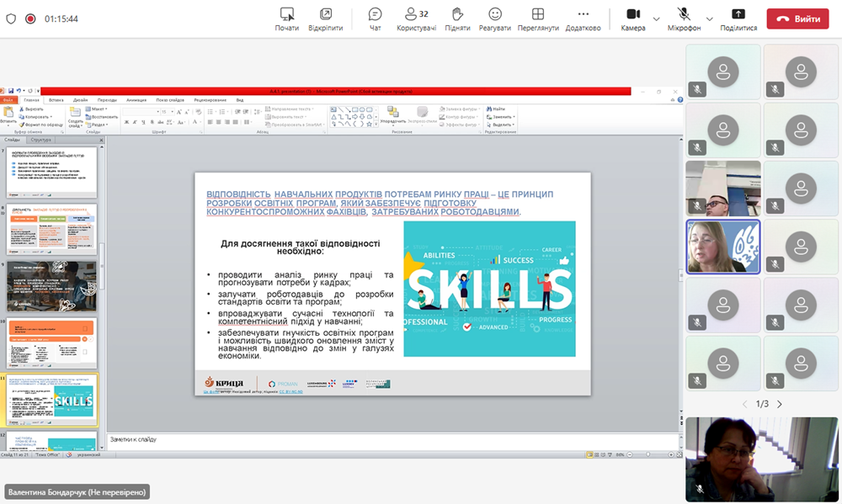Show the Користувачі participants list
842x504 pixels.
(416, 19)
